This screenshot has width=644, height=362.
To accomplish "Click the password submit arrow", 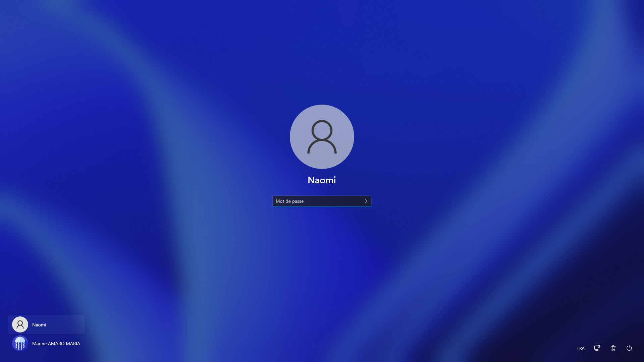I will tap(365, 201).
